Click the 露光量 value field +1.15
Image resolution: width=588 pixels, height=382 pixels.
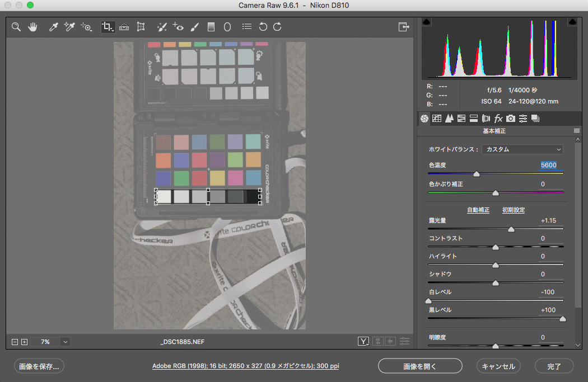click(548, 220)
